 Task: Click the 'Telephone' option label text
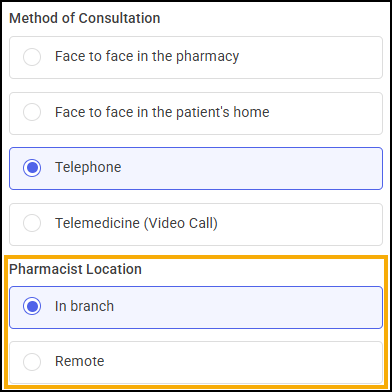(88, 167)
